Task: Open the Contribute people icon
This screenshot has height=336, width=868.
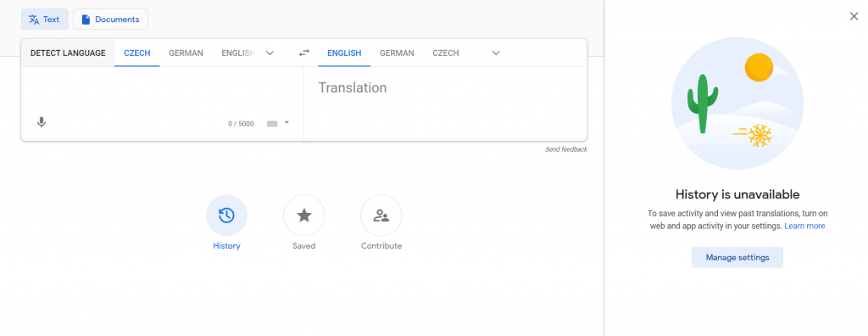Action: pyautogui.click(x=381, y=216)
